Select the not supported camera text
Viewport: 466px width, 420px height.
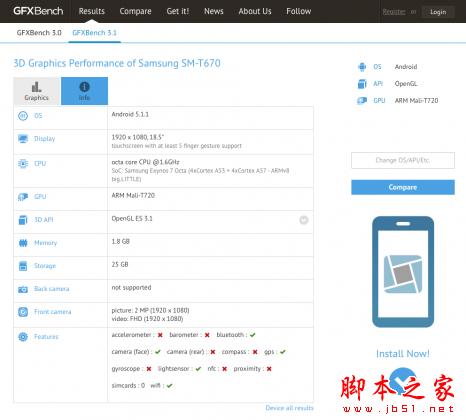(x=131, y=287)
